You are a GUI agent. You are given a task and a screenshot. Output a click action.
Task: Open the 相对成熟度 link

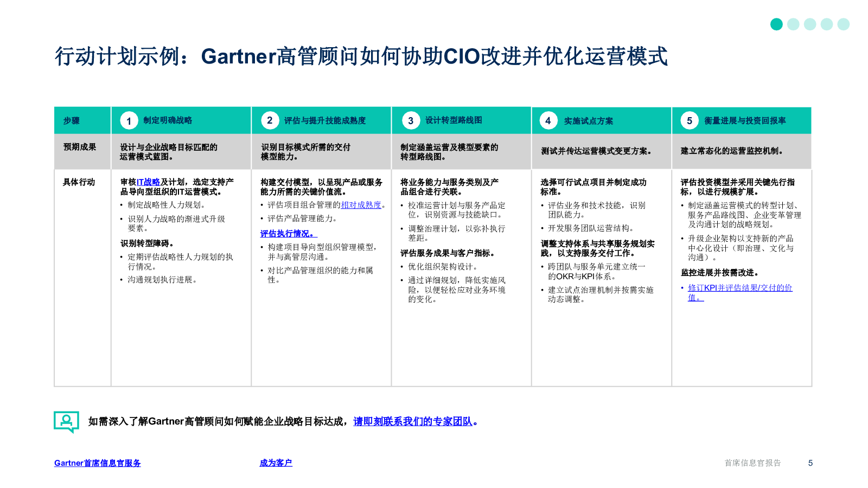(x=361, y=205)
